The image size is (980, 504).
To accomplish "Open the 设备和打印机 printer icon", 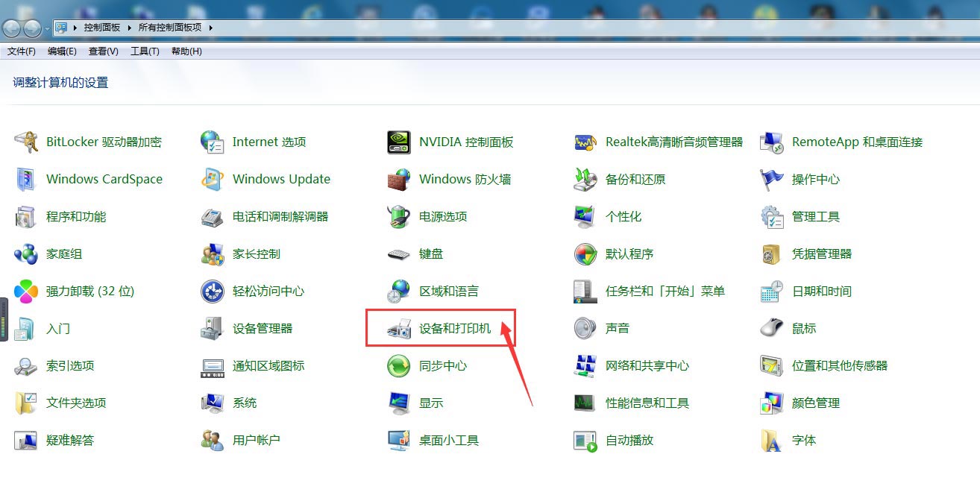I will click(399, 328).
